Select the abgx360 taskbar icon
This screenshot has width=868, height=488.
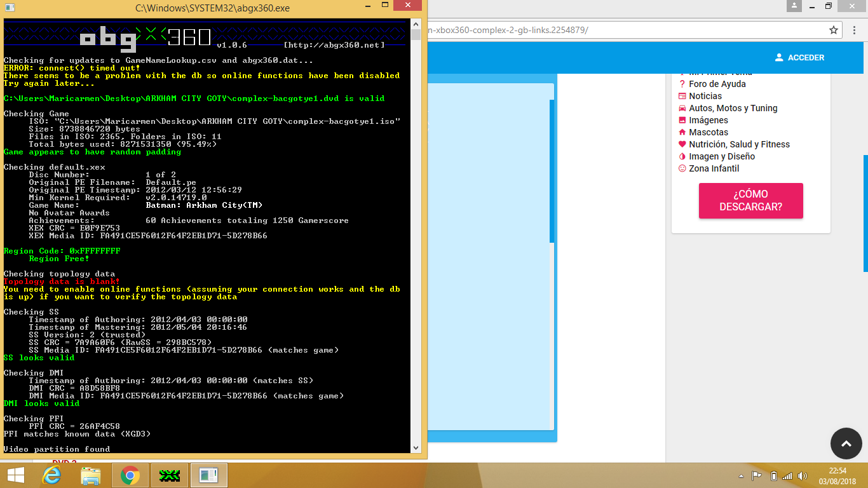click(x=169, y=475)
